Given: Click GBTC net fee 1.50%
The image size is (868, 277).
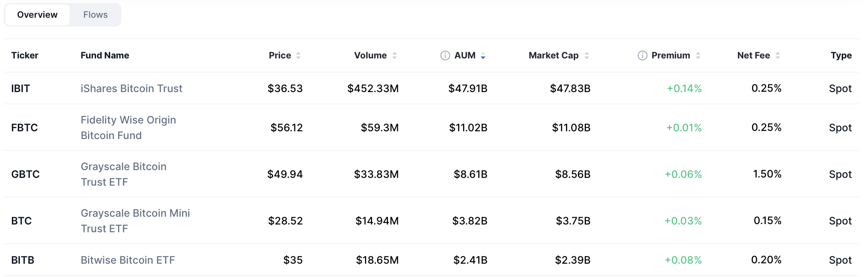Looking at the screenshot, I should tap(767, 174).
